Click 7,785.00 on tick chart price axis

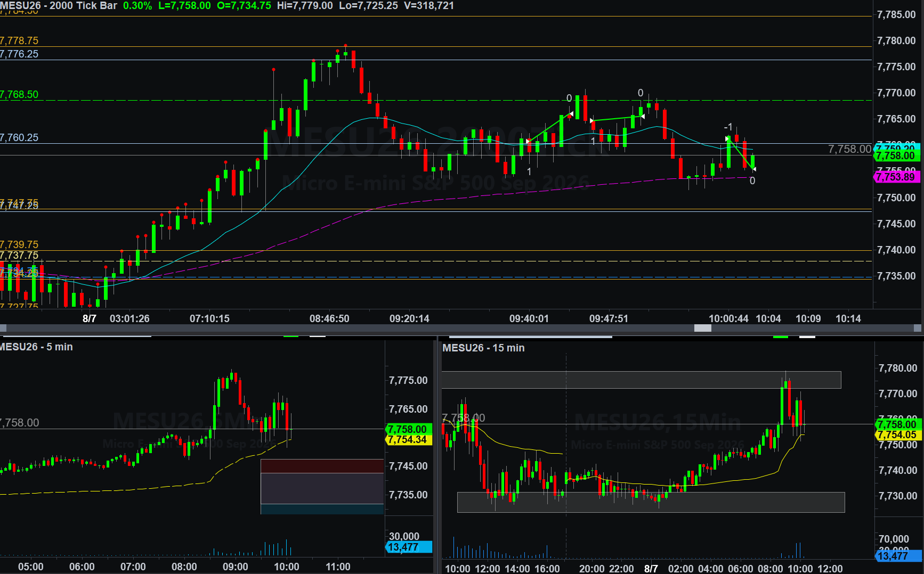896,14
